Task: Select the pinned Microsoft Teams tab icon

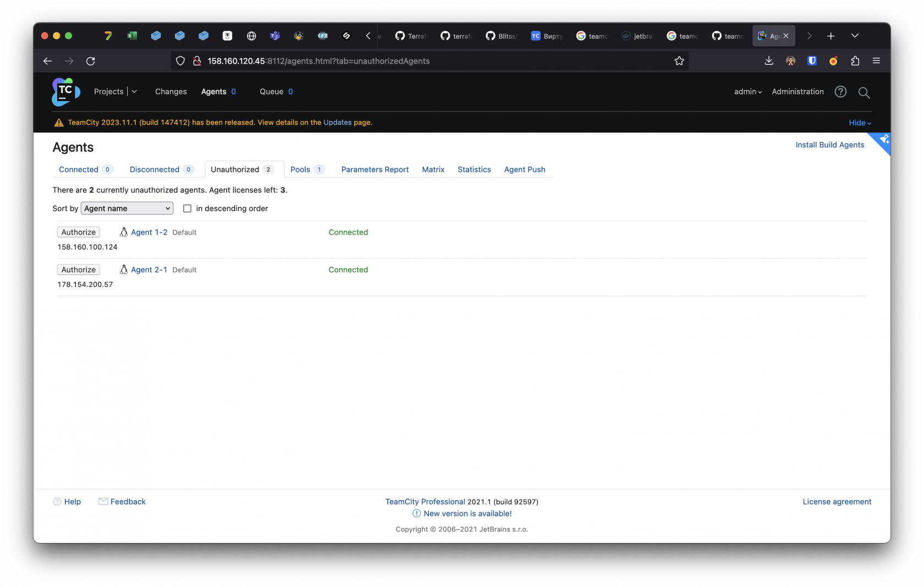Action: (x=275, y=36)
